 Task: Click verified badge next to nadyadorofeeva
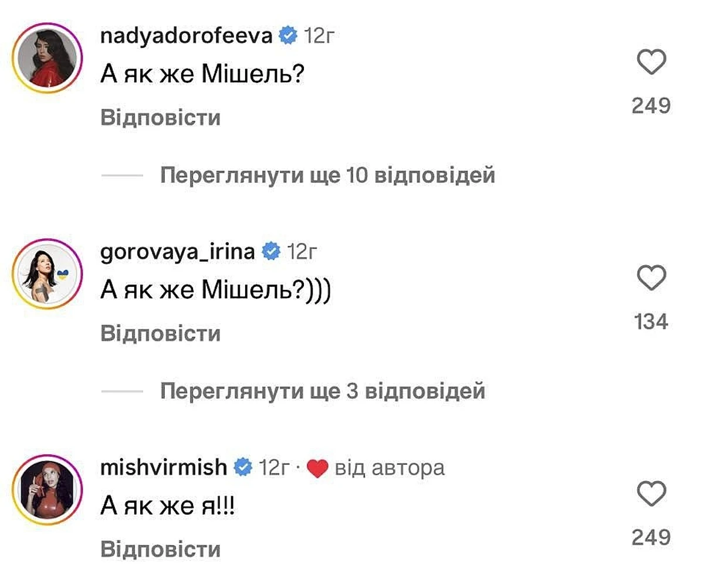[288, 36]
